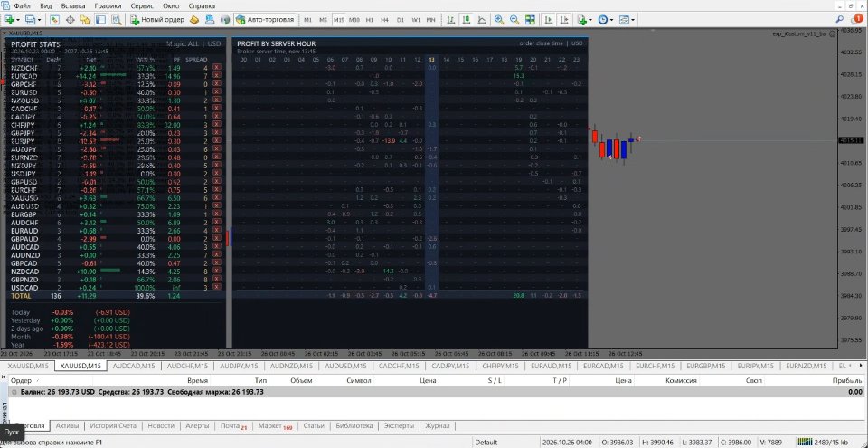Select the H4 timeframe button
Viewport: 868px width, 448px height.
[385, 19]
